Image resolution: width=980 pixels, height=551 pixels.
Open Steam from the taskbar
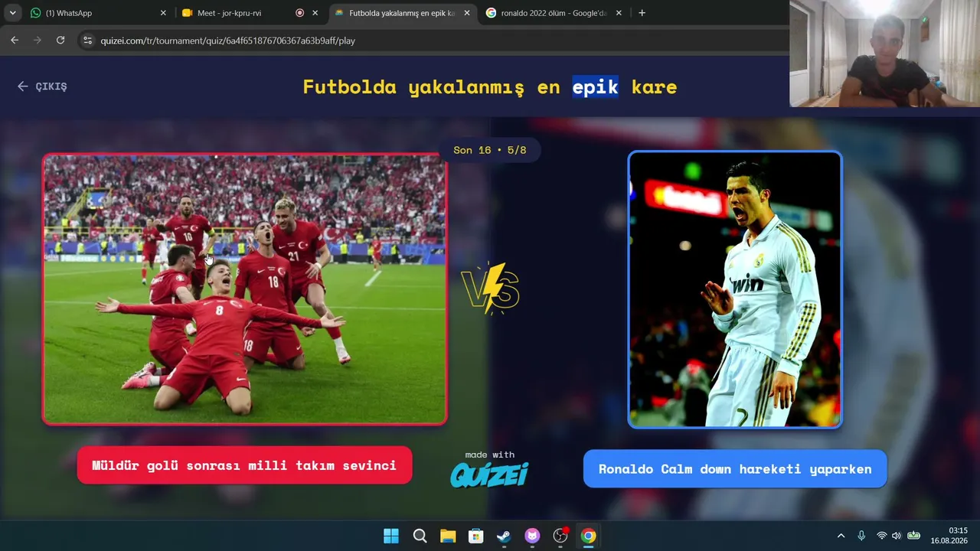(504, 536)
